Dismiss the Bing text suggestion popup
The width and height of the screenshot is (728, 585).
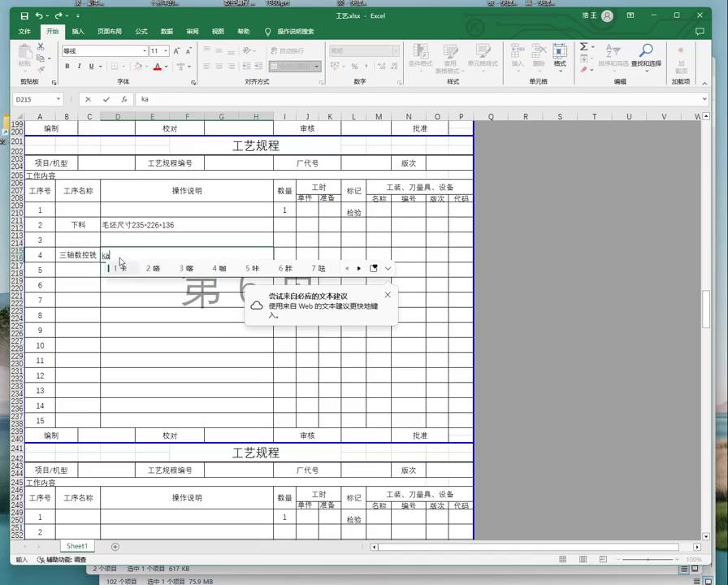(x=388, y=295)
